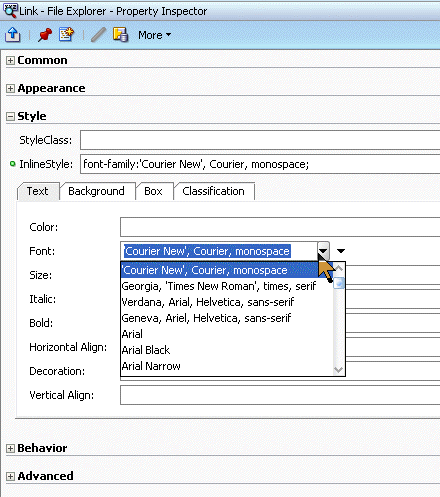Click the upload arrow toolbar icon
This screenshot has height=497, width=440.
tap(13, 35)
